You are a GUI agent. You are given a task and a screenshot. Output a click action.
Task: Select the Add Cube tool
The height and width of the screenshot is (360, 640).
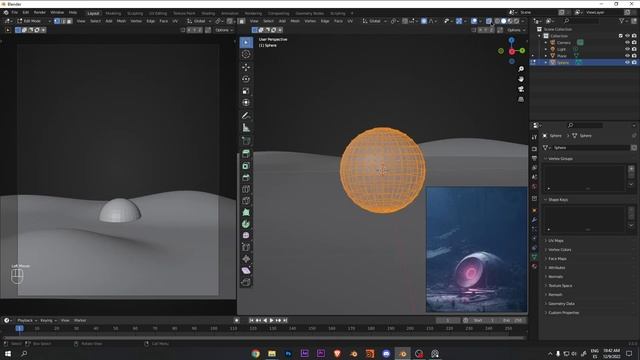tap(246, 141)
